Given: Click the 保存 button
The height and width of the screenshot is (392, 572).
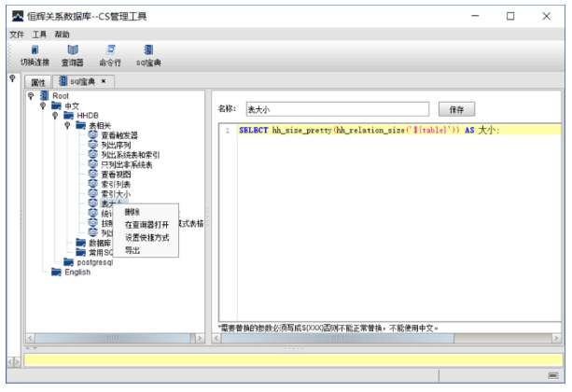Looking at the screenshot, I should click(456, 109).
